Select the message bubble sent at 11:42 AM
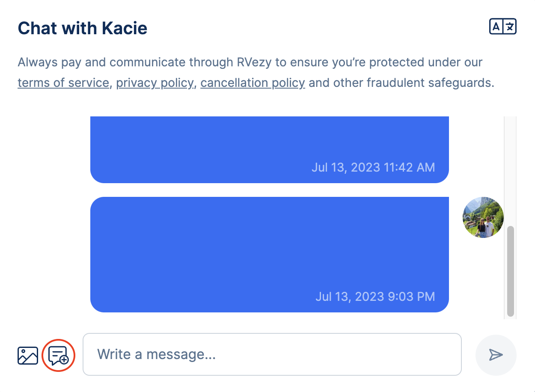The width and height of the screenshot is (535, 392). (270, 150)
